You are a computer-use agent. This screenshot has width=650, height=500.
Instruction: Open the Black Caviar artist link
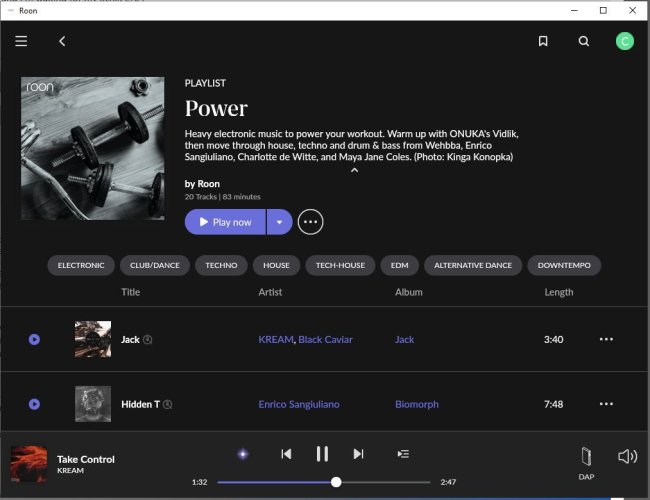click(x=325, y=340)
